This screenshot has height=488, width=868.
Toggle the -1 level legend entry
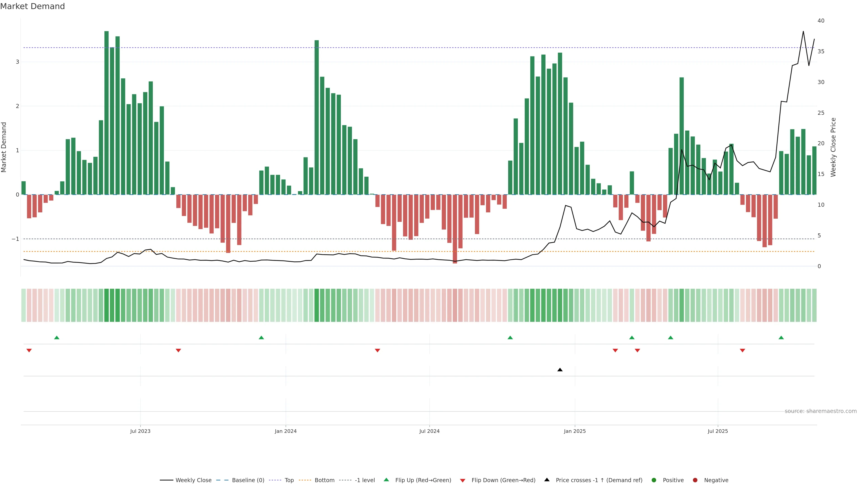[x=365, y=480]
